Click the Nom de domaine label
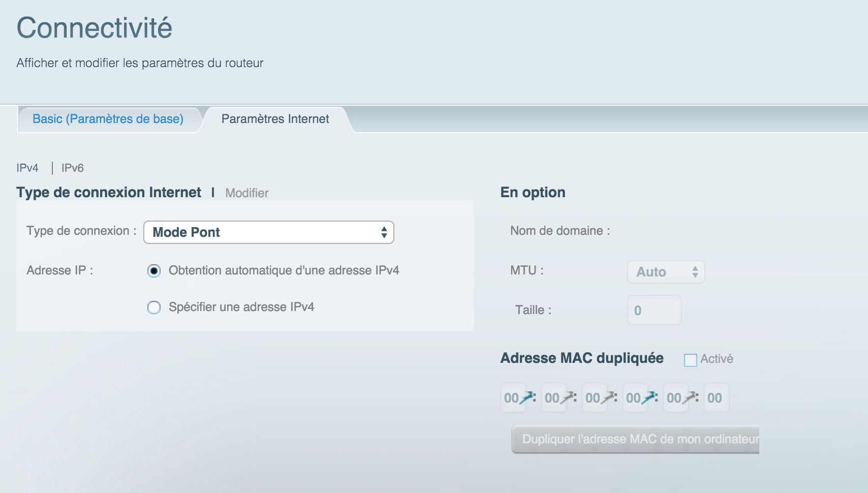 tap(560, 231)
